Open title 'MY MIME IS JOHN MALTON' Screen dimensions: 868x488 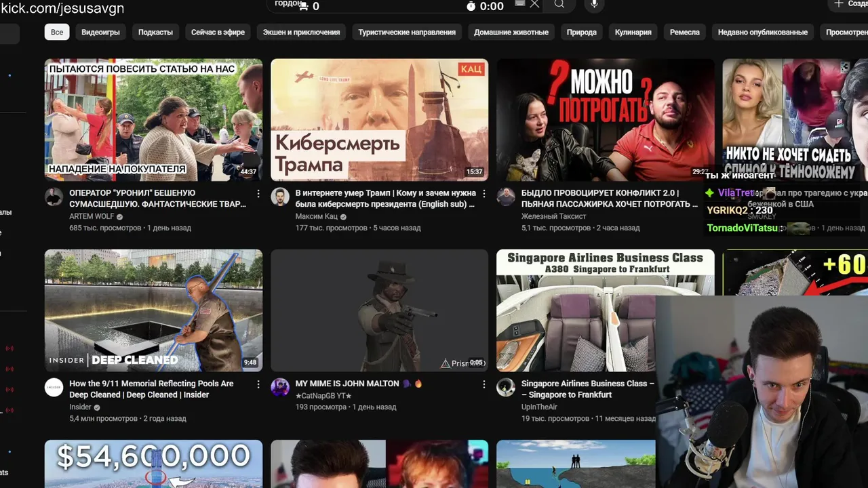point(359,384)
